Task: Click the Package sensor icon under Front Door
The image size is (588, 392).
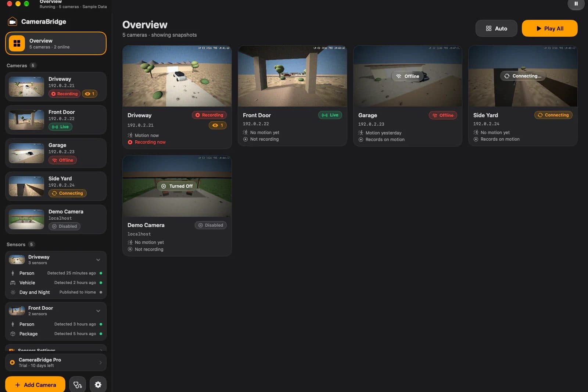Action: 13,334
